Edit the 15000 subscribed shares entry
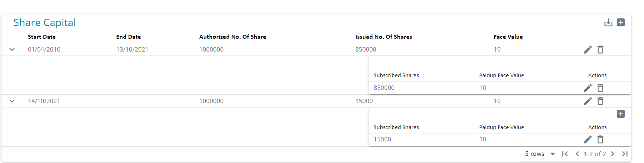The height and width of the screenshot is (163, 644). 588,139
